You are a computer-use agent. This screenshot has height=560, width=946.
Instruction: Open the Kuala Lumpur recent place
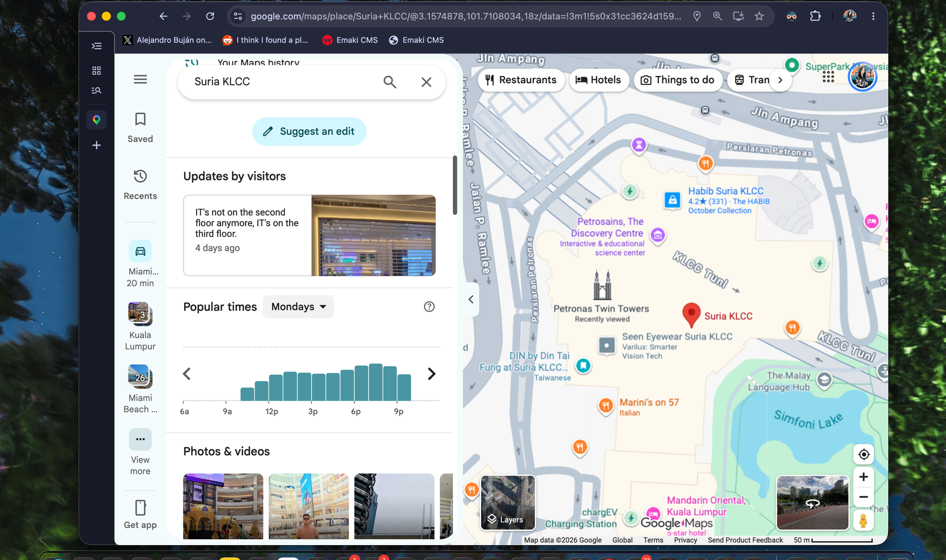point(140,326)
